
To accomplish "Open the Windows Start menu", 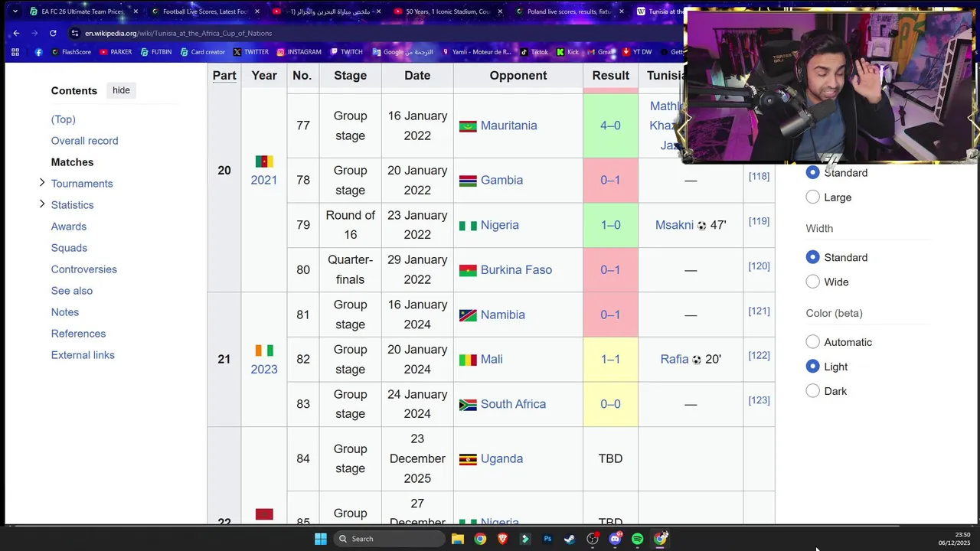I will pos(320,539).
